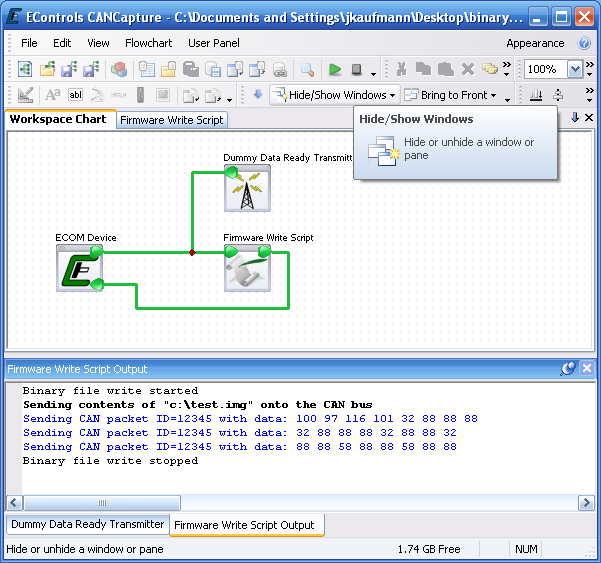Open the Bring to Front dropdown

[x=451, y=95]
